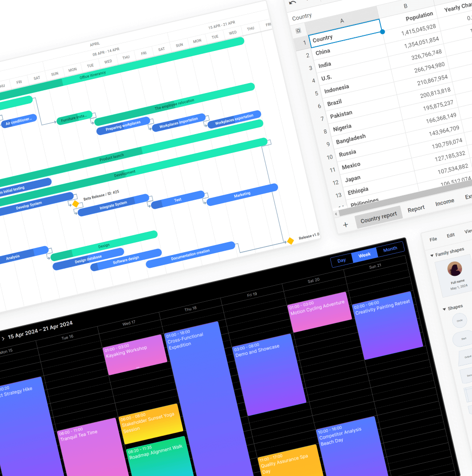Open the File menu
The height and width of the screenshot is (476, 472).
click(x=433, y=239)
